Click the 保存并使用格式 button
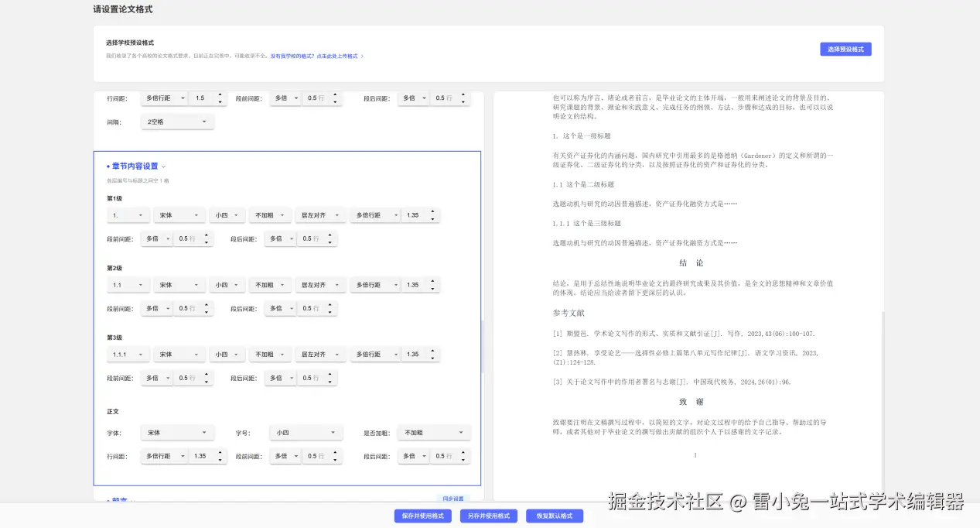Image resolution: width=980 pixels, height=528 pixels. tap(422, 516)
